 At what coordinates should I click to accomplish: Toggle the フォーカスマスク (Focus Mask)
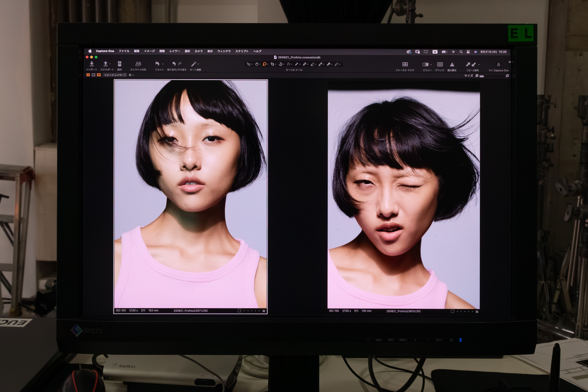coord(405,65)
